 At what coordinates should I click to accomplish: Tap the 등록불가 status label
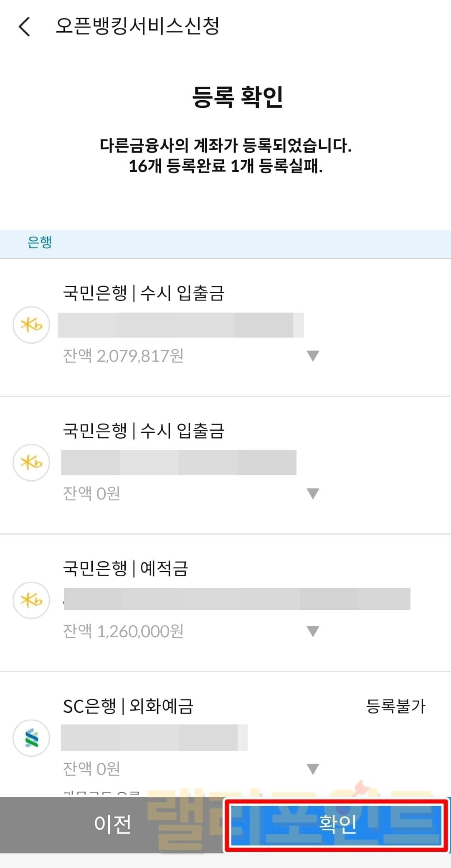click(395, 706)
